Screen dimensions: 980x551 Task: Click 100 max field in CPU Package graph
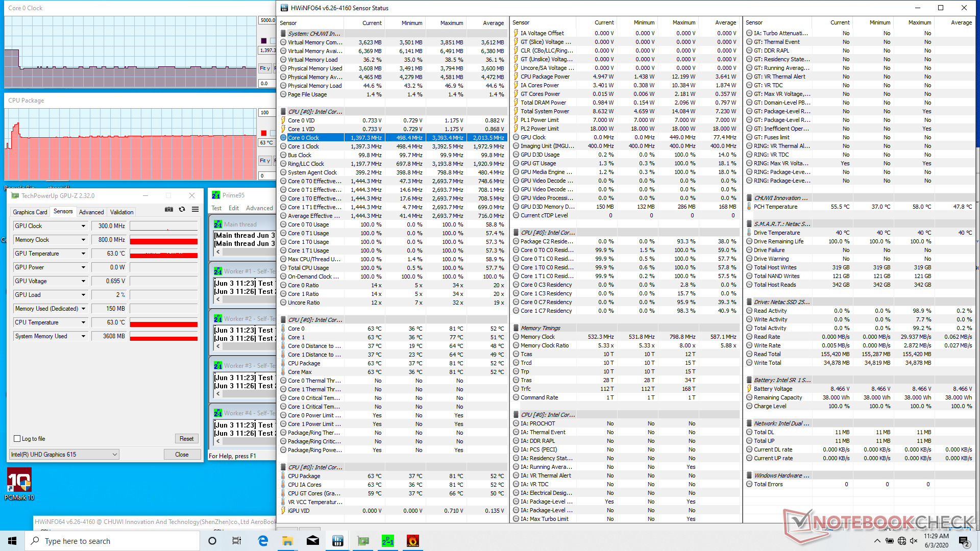click(267, 113)
